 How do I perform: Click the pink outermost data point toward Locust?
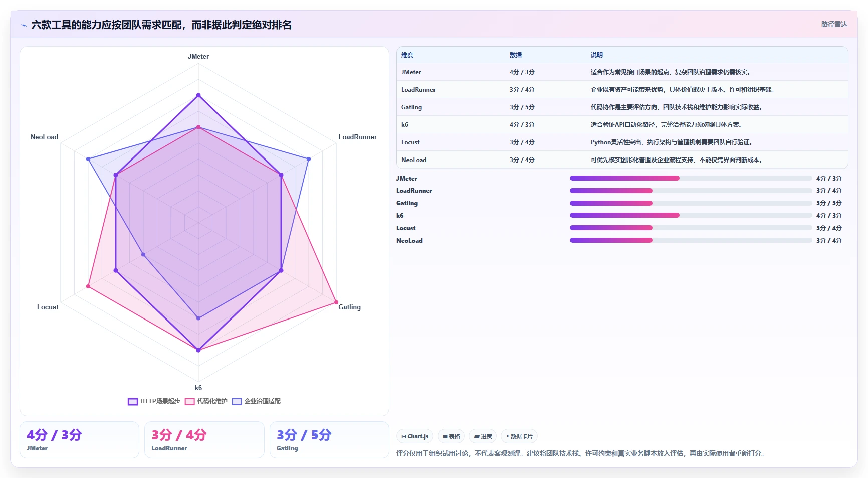[x=88, y=286]
